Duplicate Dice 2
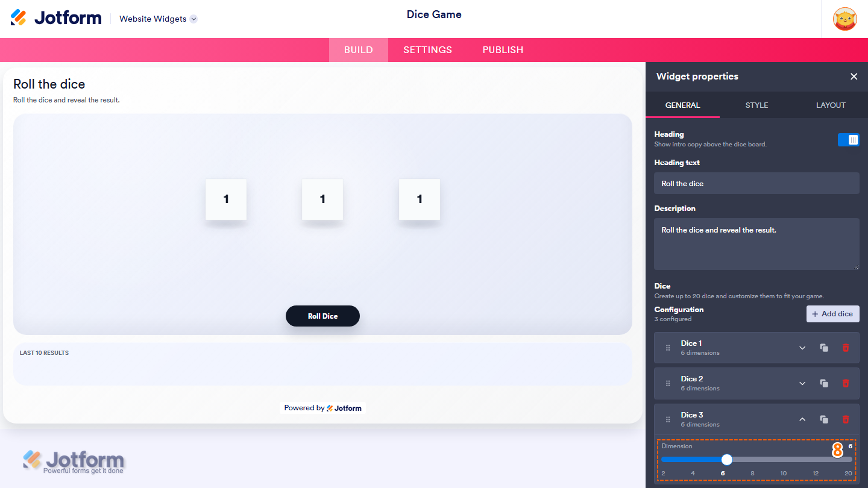 [824, 383]
